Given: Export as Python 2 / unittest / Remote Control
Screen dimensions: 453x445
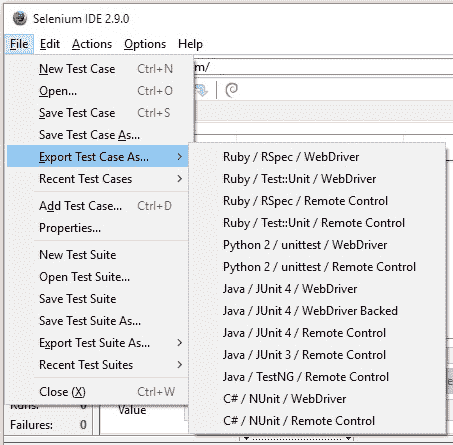Looking at the screenshot, I should (317, 267).
